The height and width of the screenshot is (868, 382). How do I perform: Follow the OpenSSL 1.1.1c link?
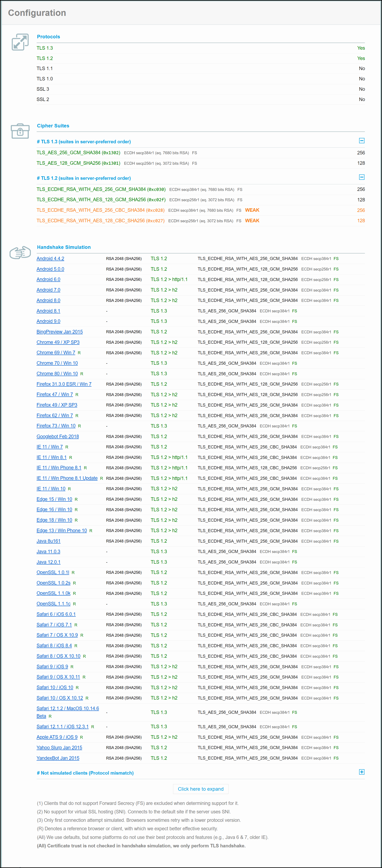(x=54, y=604)
